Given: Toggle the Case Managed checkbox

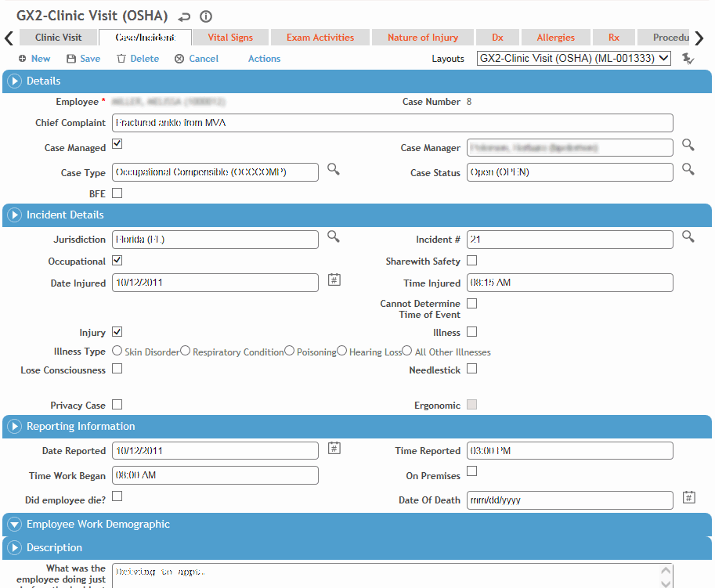Looking at the screenshot, I should tap(117, 143).
